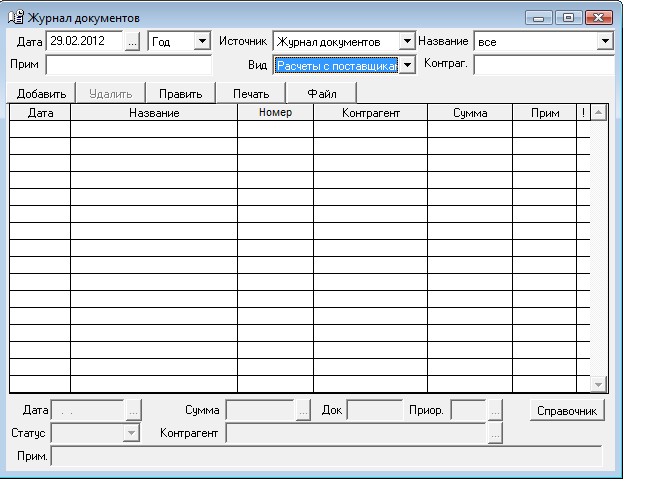Viewport: 654px width, 492px height.
Task: Click the Сумма column header
Action: click(x=469, y=114)
